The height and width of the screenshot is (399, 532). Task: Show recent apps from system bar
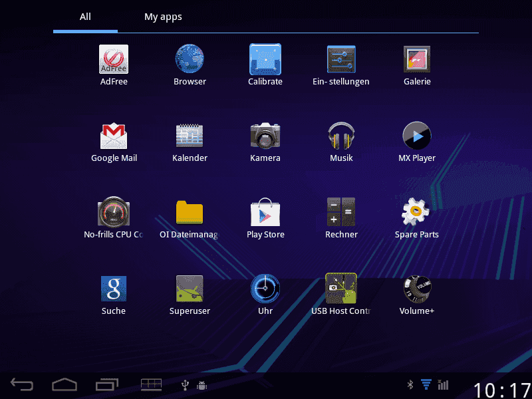coord(107,384)
